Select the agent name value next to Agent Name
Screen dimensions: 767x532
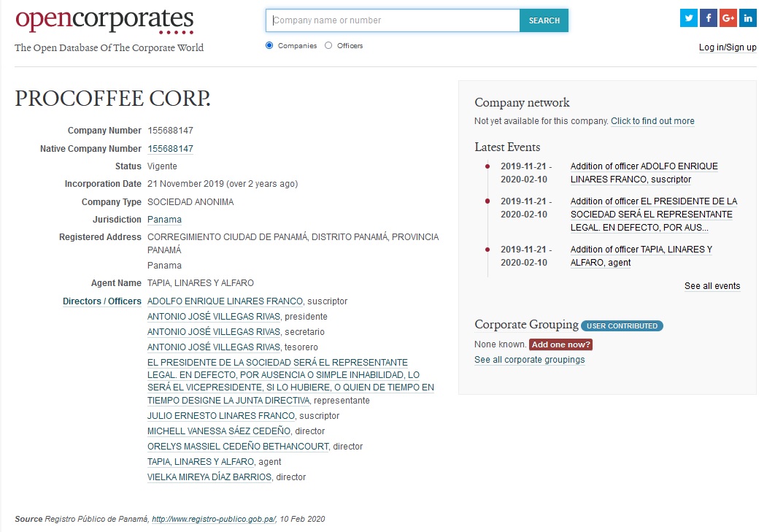click(201, 283)
